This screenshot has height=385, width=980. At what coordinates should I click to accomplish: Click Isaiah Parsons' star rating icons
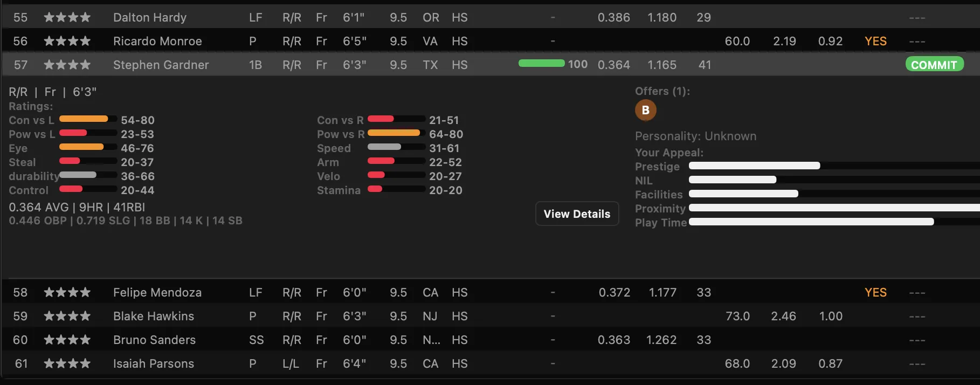click(x=67, y=363)
